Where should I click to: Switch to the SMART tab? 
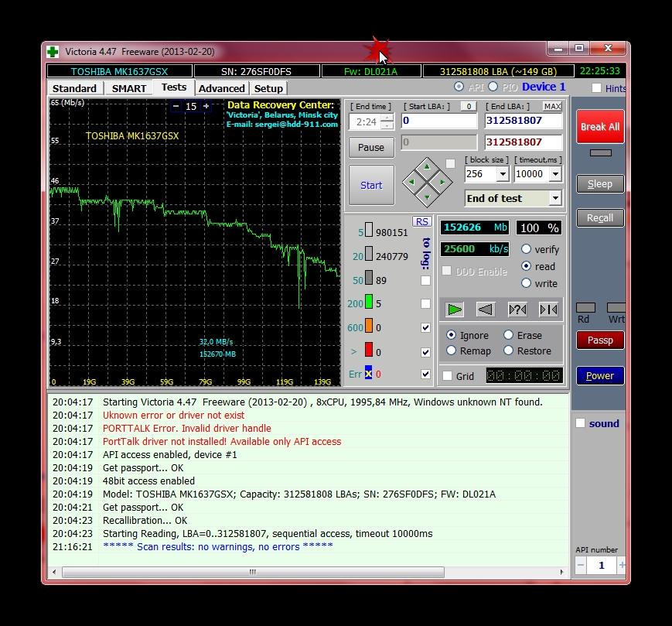pyautogui.click(x=128, y=88)
